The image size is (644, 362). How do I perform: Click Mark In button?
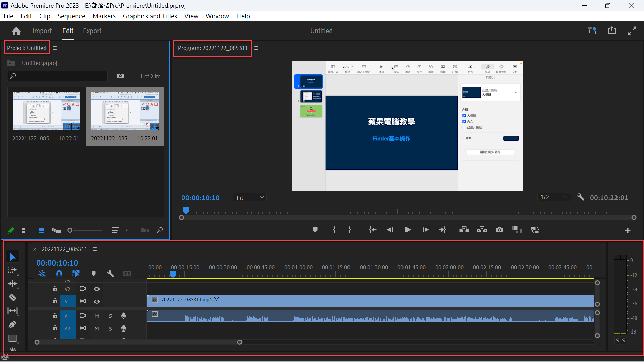[x=334, y=230]
